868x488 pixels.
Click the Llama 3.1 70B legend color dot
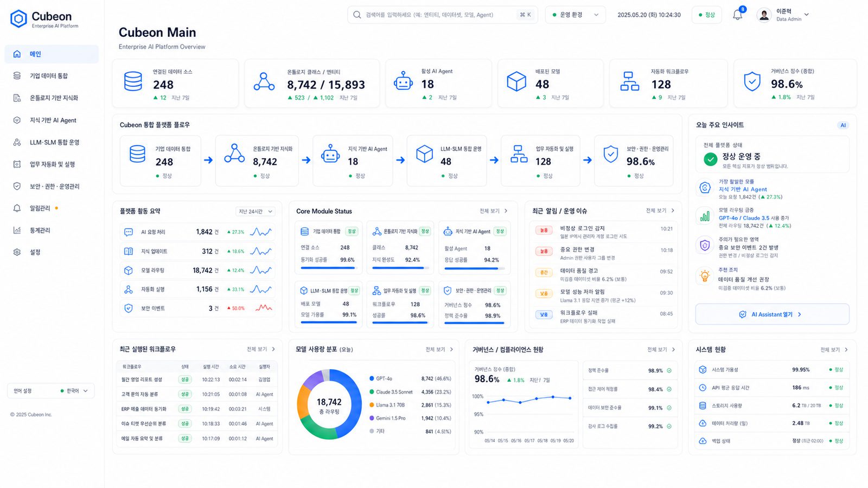(x=372, y=405)
